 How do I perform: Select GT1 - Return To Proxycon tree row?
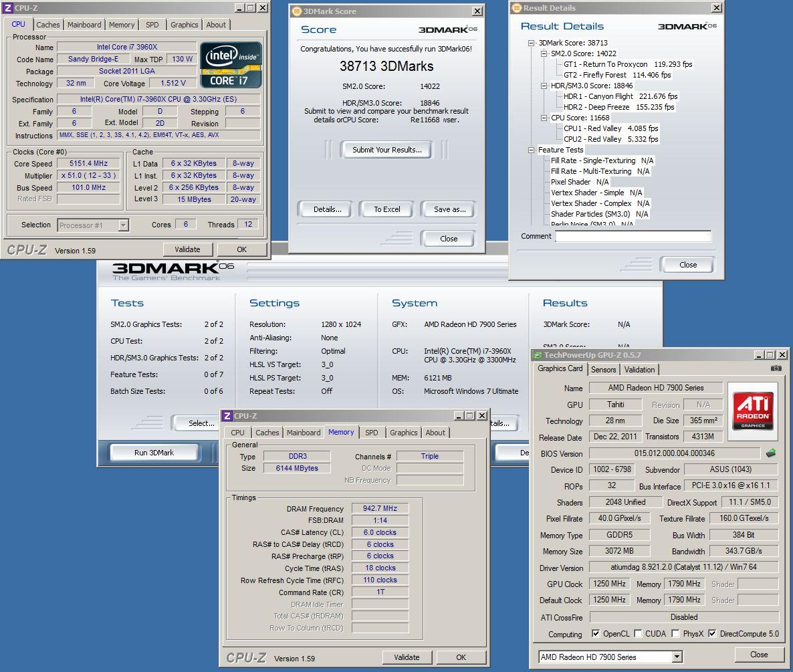(628, 64)
